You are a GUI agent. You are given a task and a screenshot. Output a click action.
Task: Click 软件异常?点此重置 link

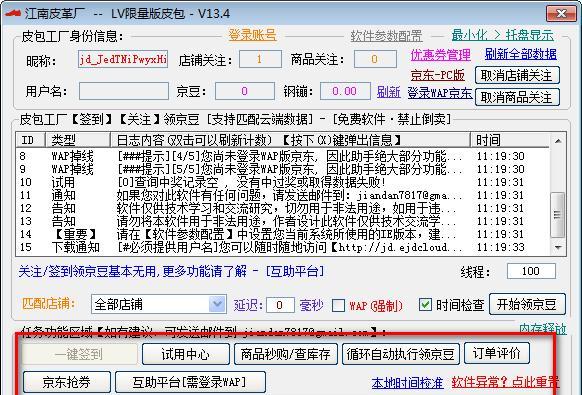[x=506, y=382]
